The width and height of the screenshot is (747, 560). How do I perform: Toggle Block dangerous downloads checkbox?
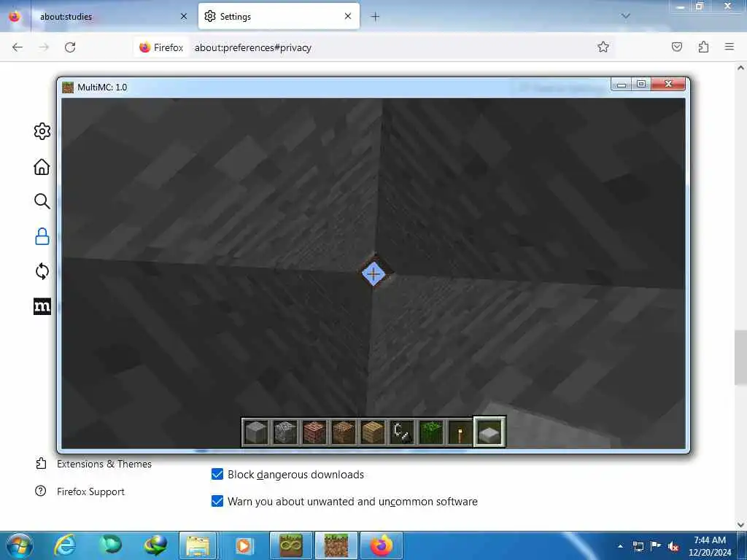click(217, 474)
